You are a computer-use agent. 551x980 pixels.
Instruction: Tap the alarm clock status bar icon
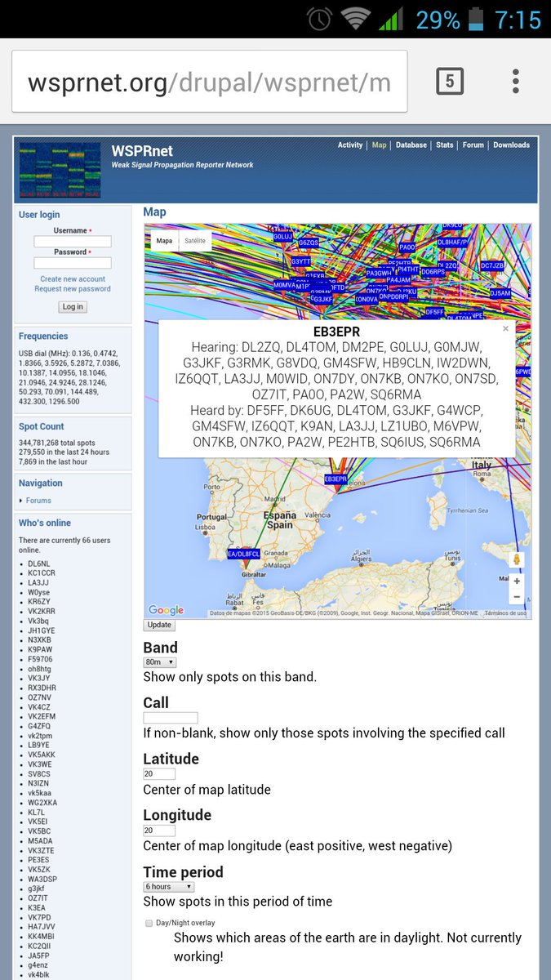319,19
